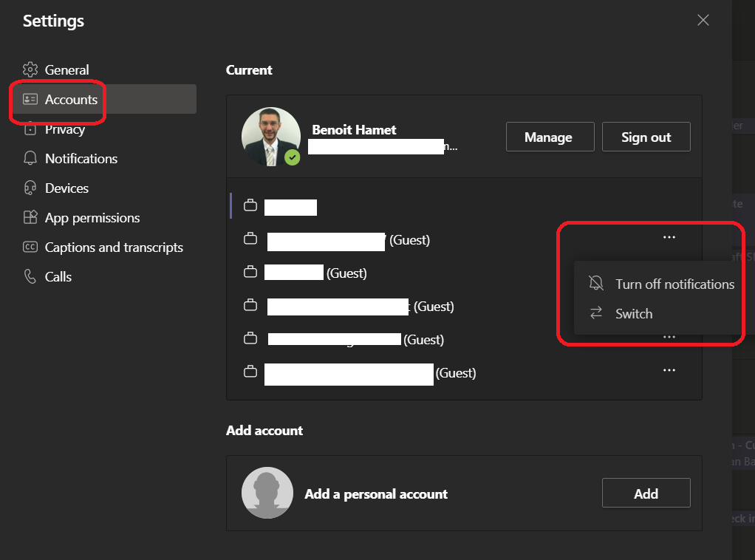Open Devices settings headset icon
The width and height of the screenshot is (755, 560).
pyautogui.click(x=30, y=188)
